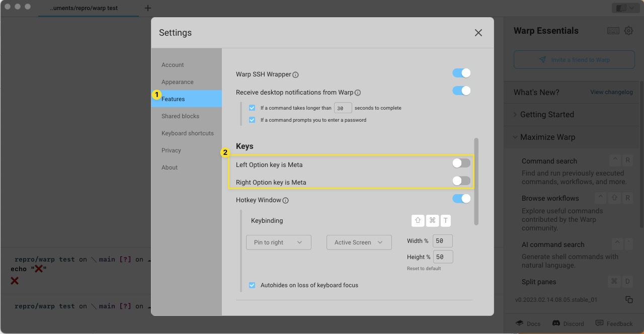Click Control key icon beside Command search
This screenshot has width=644, height=334.
point(615,160)
